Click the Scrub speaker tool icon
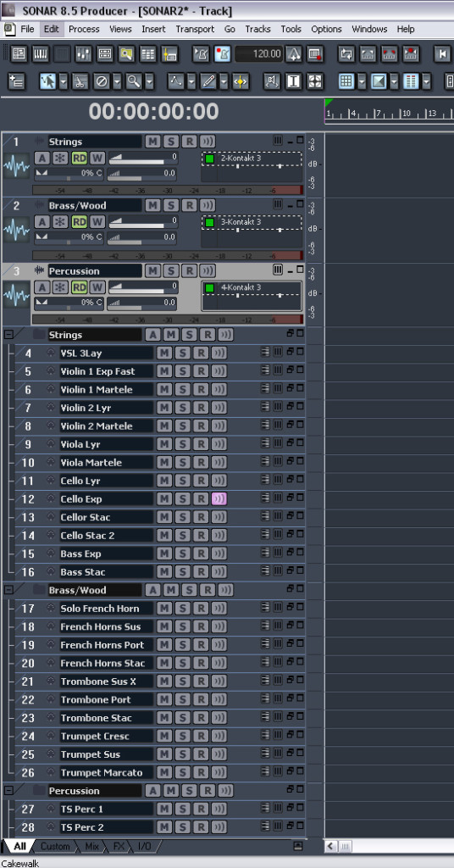The height and width of the screenshot is (868, 454). tap(272, 81)
